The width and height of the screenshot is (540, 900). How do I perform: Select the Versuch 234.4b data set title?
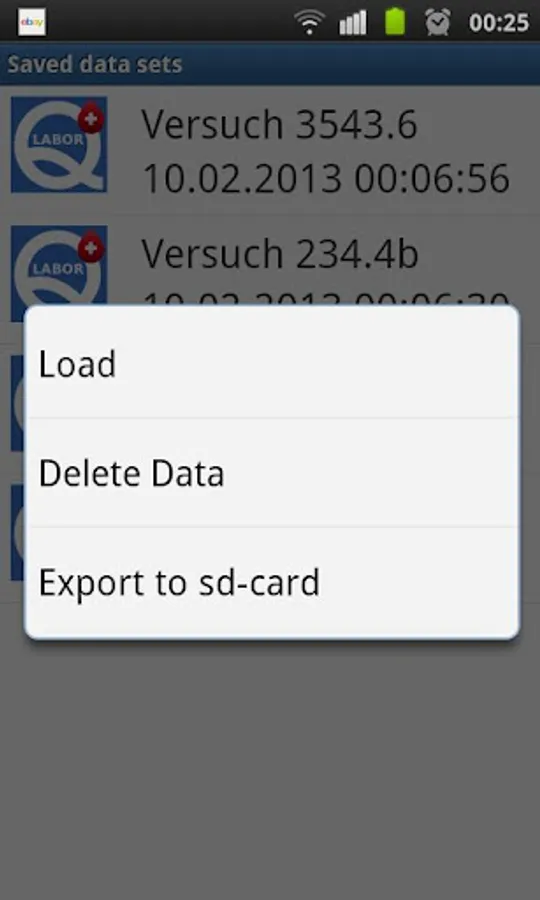279,253
